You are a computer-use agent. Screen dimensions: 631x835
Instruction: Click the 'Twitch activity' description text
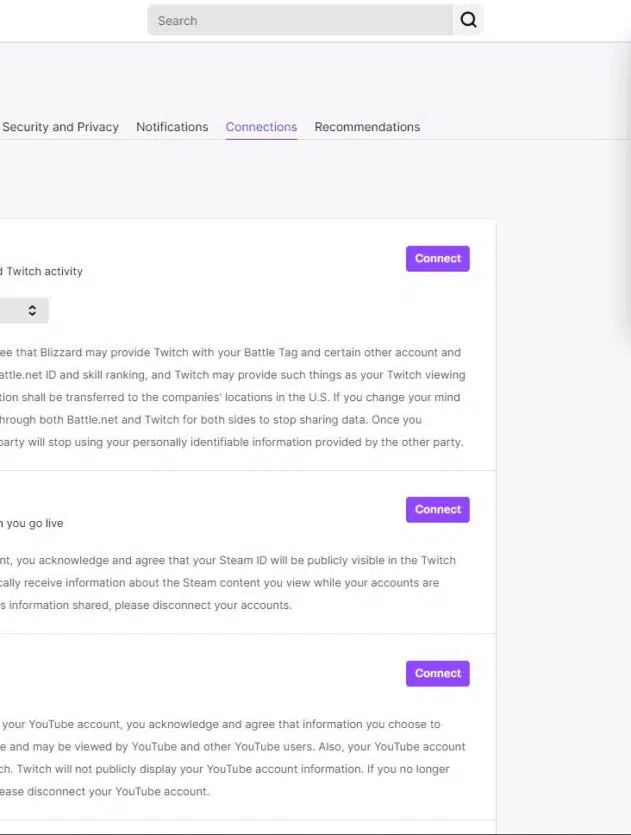[x=42, y=272]
